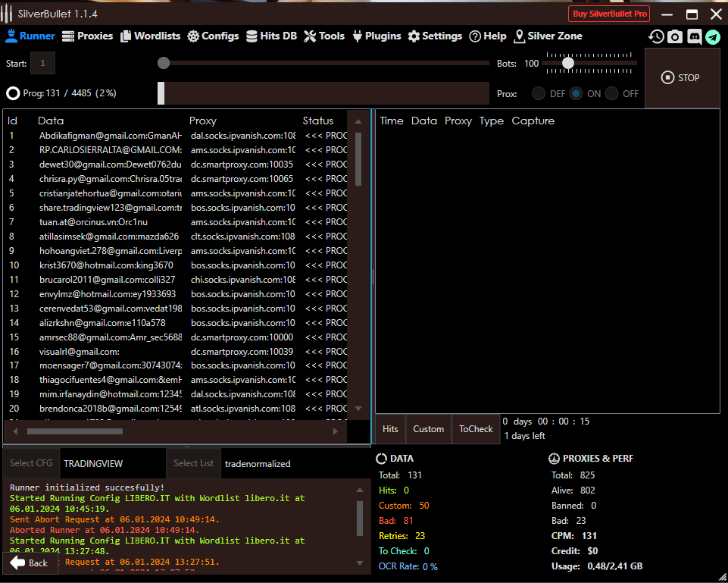Select the OFF proxy mode radio
This screenshot has height=583, width=728.
point(611,93)
